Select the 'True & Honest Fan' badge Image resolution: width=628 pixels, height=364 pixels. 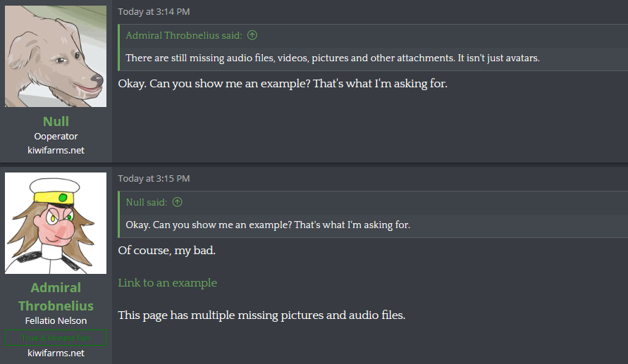click(x=56, y=338)
